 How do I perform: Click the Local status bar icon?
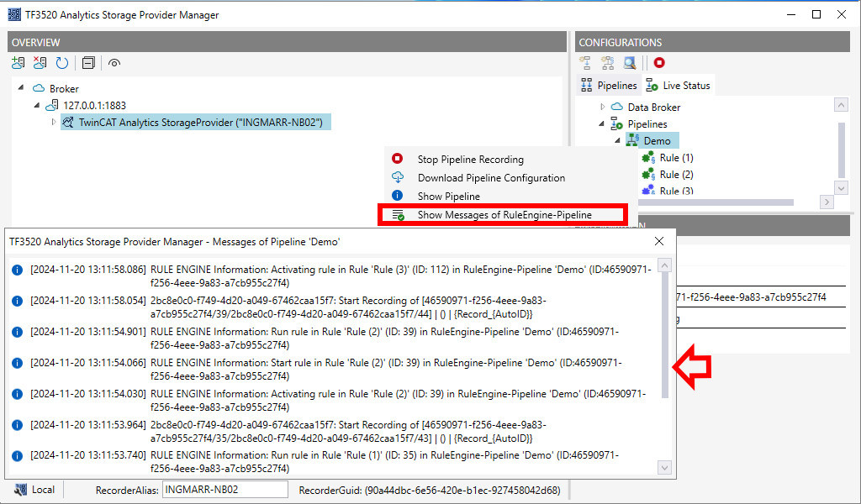[21, 490]
